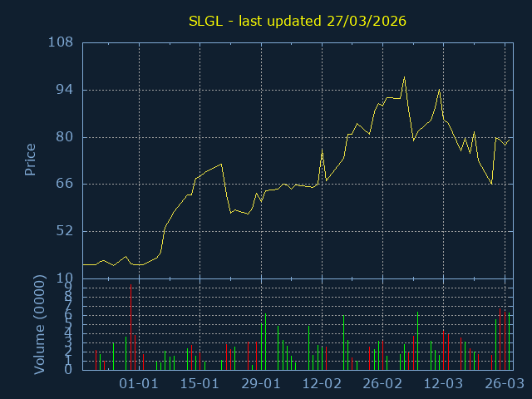The height and width of the screenshot is (399, 532).
Task: Click the 'Price' y-axis label
Action: pos(30,160)
